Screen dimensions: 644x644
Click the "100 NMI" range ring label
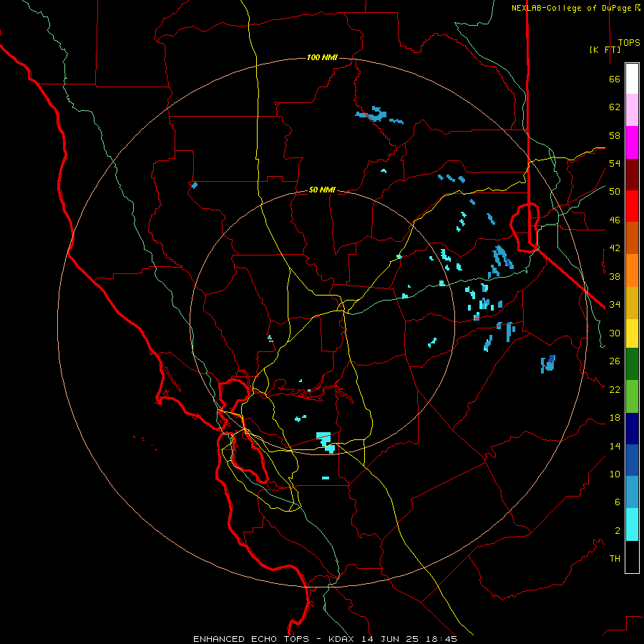pos(322,57)
